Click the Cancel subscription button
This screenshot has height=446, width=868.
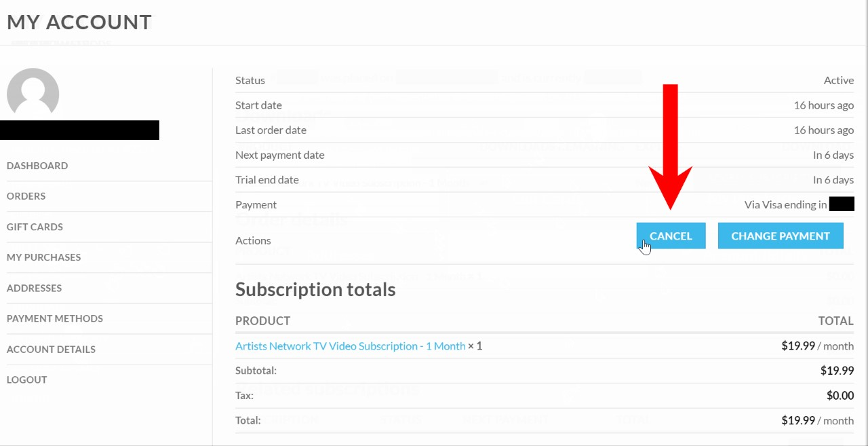671,236
